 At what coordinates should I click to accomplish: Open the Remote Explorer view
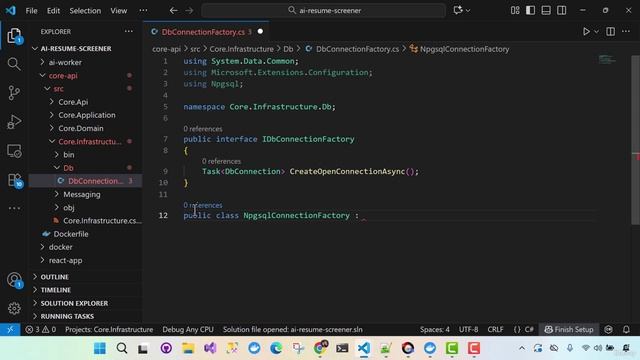14,151
